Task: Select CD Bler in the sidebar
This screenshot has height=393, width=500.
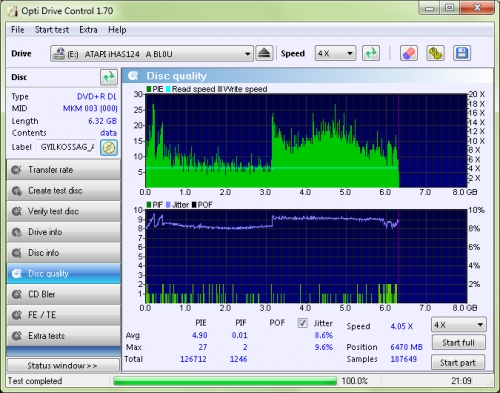Action: click(x=64, y=294)
